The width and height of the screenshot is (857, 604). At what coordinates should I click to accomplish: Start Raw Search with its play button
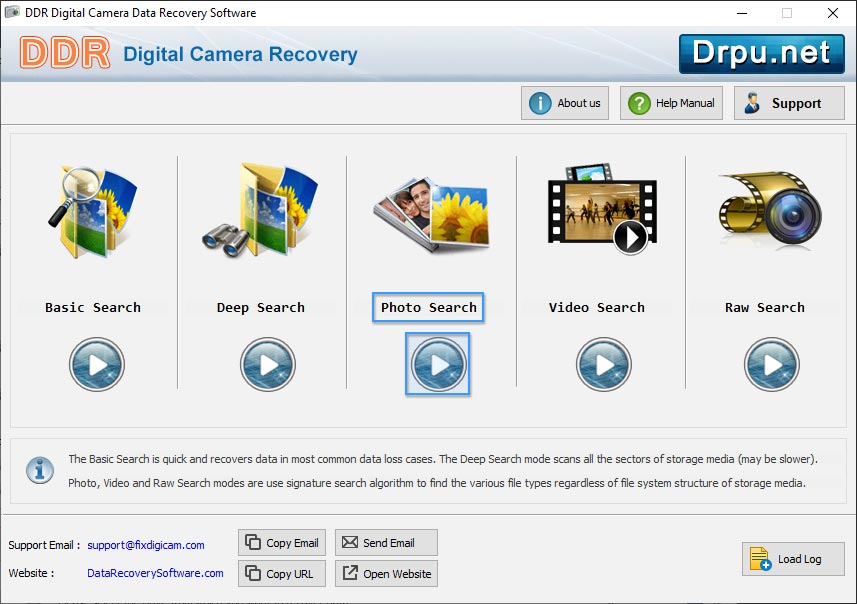tap(772, 364)
